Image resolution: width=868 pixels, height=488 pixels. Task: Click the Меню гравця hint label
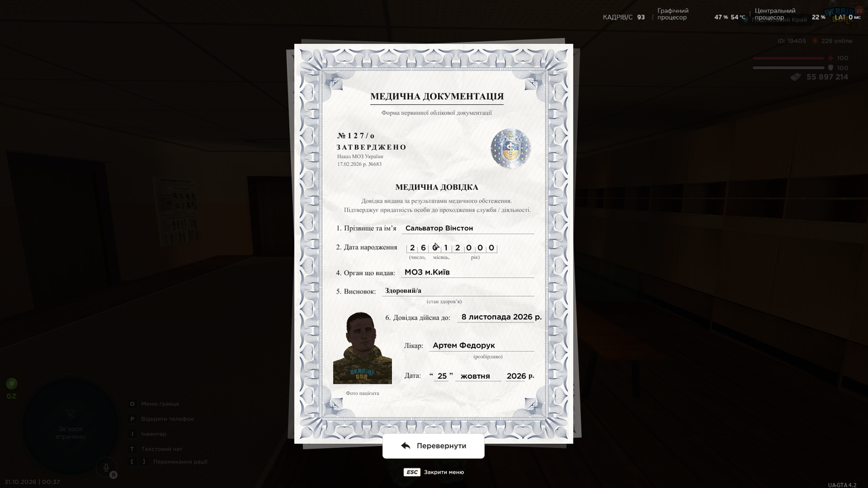click(x=160, y=404)
